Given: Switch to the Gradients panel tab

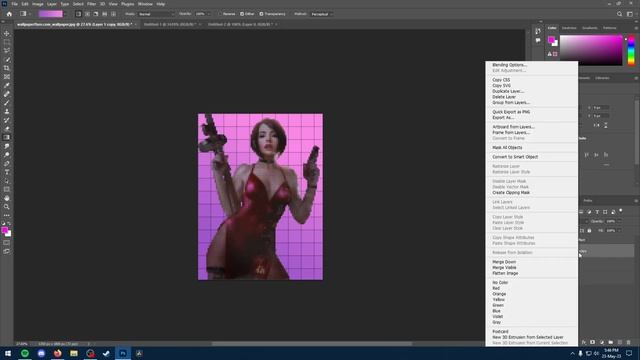Looking at the screenshot, I should (x=589, y=28).
